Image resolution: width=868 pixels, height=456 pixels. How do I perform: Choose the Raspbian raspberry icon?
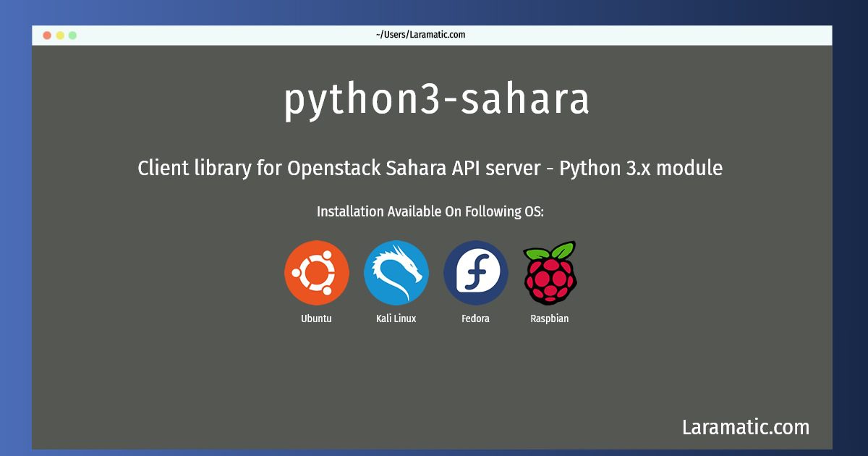(550, 273)
